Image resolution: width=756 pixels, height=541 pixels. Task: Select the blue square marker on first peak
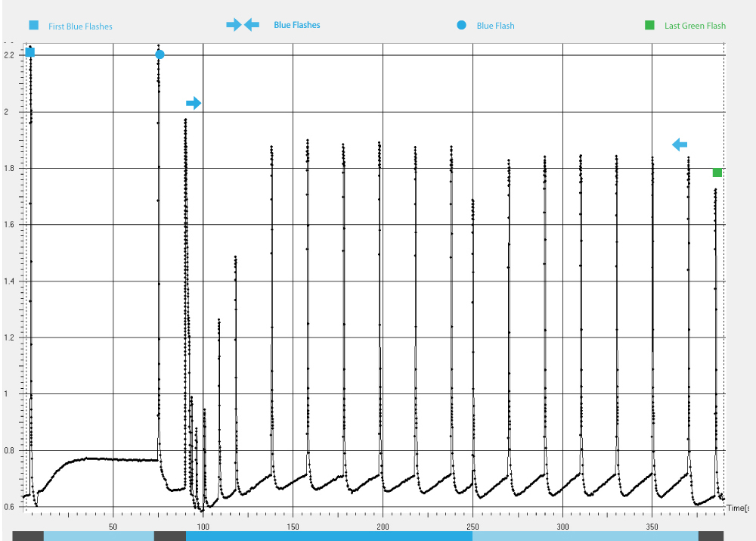coord(30,52)
